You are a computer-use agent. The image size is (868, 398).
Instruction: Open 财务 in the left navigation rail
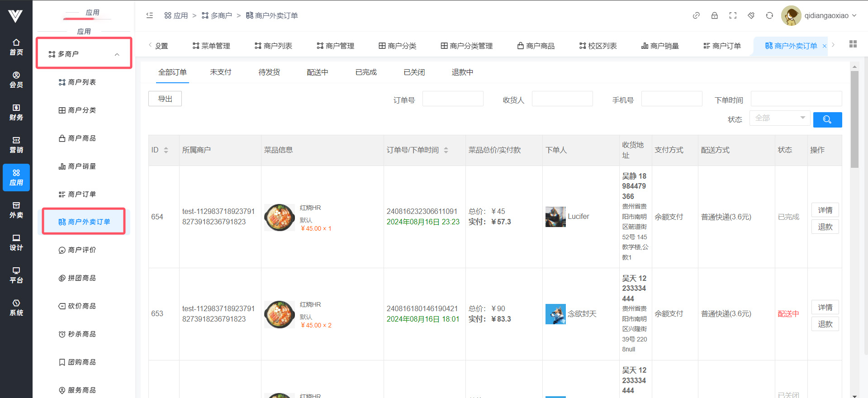pos(16,112)
